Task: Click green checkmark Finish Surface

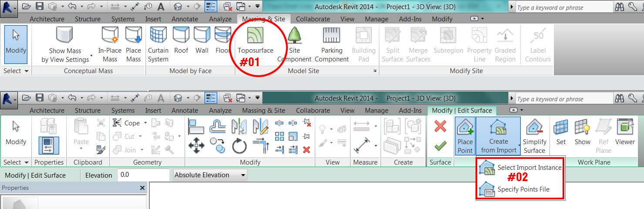Action: click(x=440, y=145)
